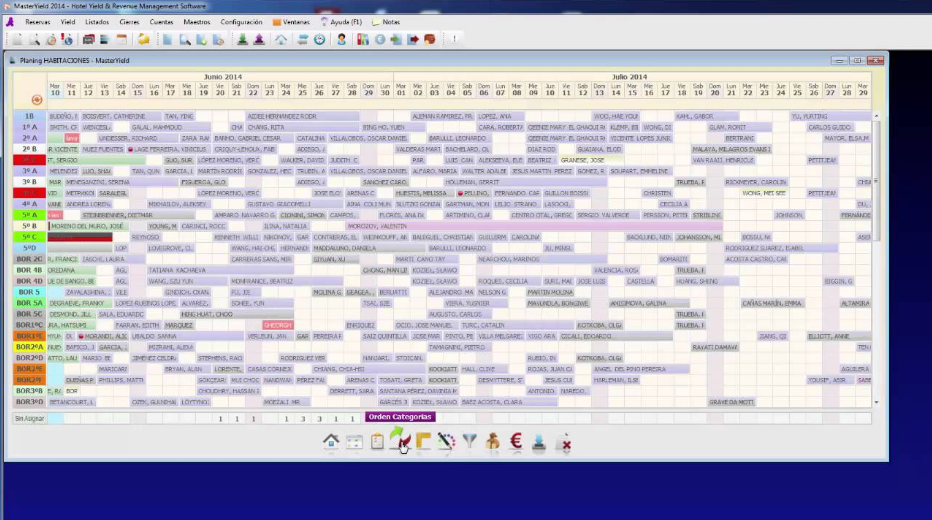Click the blue download tray dock icon
The width and height of the screenshot is (932, 520).
(539, 442)
